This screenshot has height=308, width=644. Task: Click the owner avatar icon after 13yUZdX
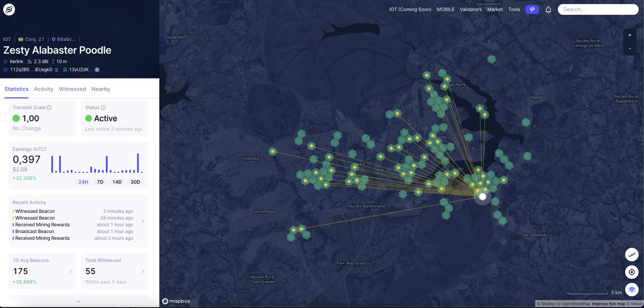[x=97, y=70]
